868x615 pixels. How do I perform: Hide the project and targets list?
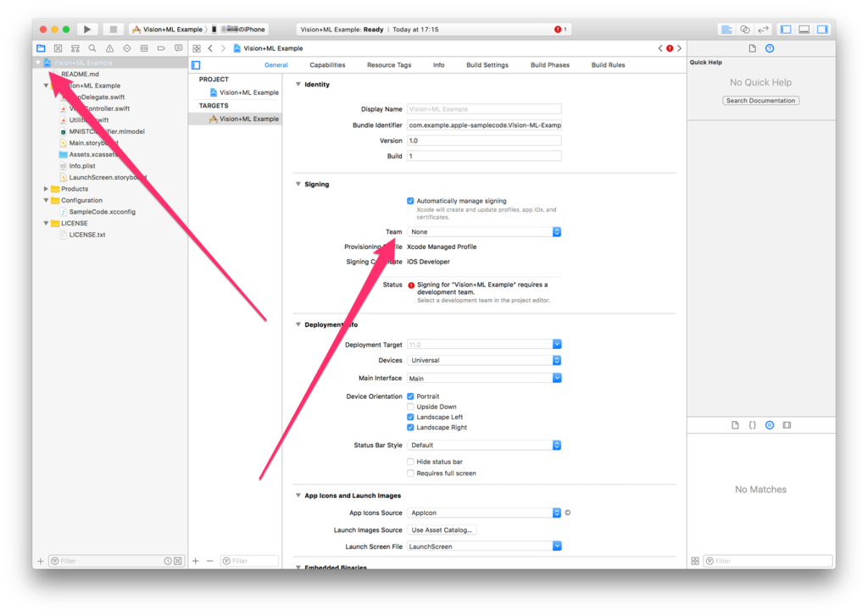[x=196, y=64]
